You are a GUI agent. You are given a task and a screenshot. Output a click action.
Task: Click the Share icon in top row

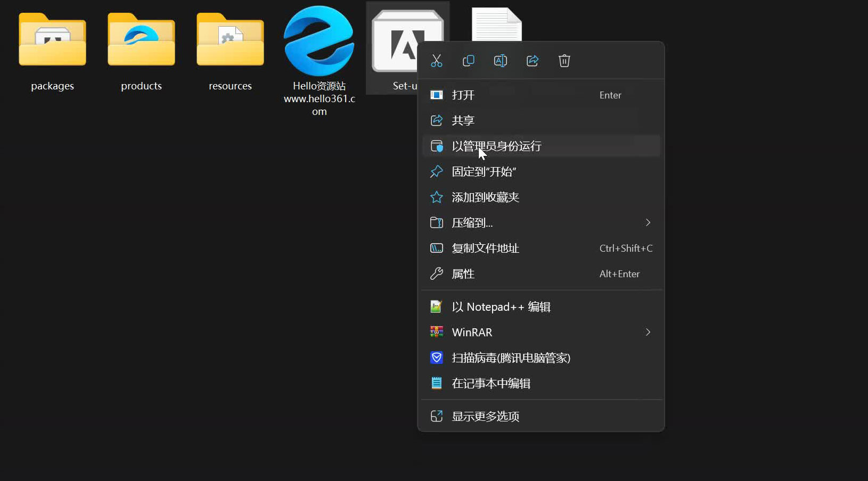click(533, 61)
